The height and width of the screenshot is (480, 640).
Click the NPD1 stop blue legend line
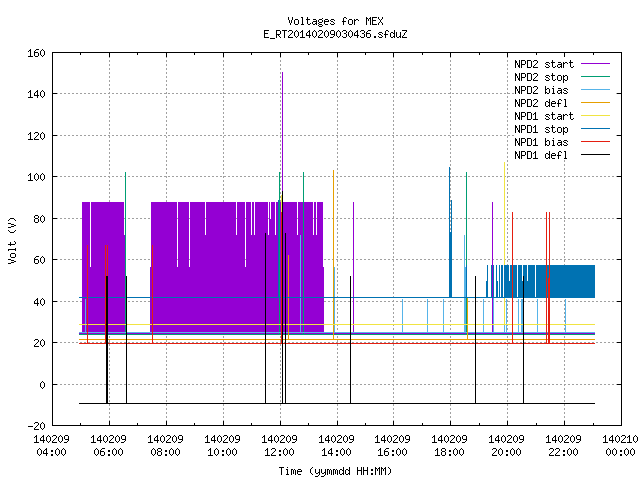pos(595,129)
